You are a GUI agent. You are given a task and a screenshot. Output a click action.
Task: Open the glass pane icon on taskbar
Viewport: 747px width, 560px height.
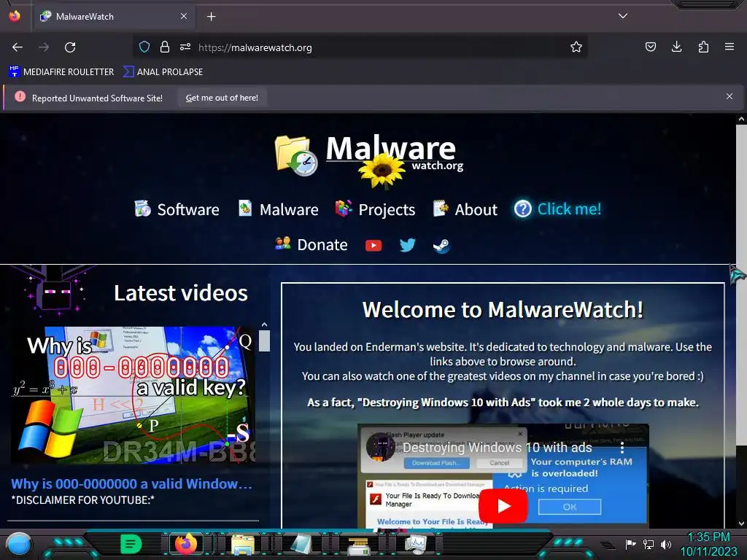[301, 544]
